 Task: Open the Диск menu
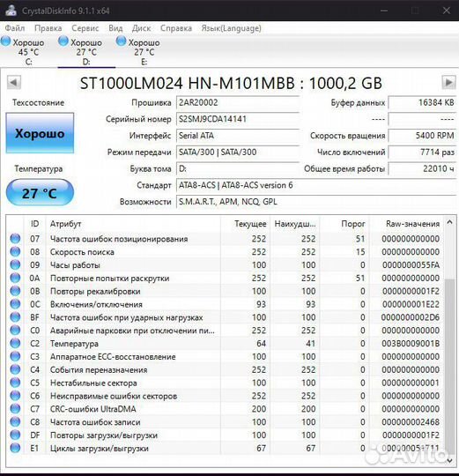tap(141, 28)
